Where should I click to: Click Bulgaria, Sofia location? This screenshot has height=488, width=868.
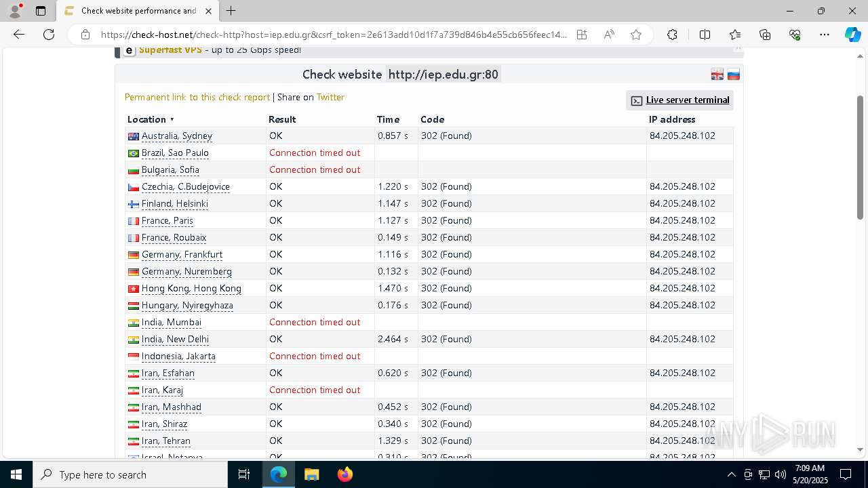tap(170, 170)
